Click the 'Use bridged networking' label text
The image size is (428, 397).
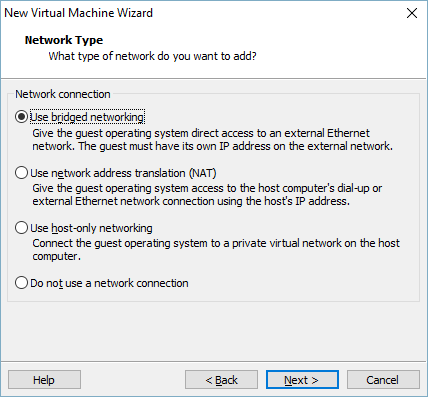pos(87,117)
